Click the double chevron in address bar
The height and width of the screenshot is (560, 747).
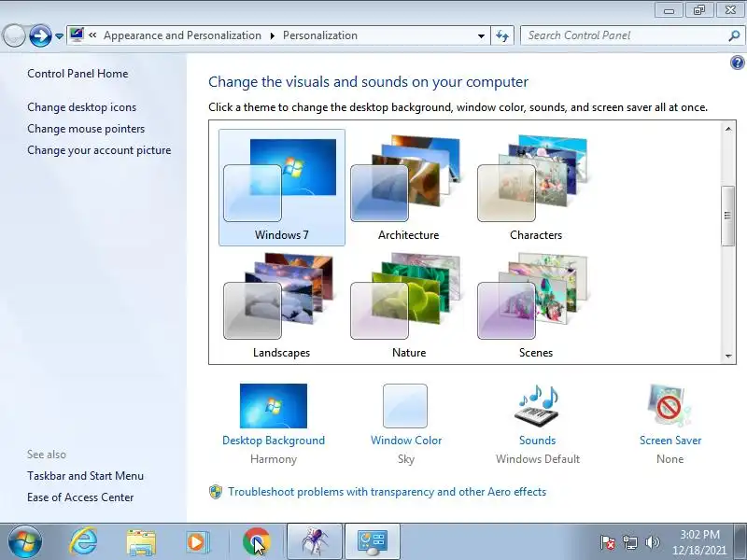[92, 35]
